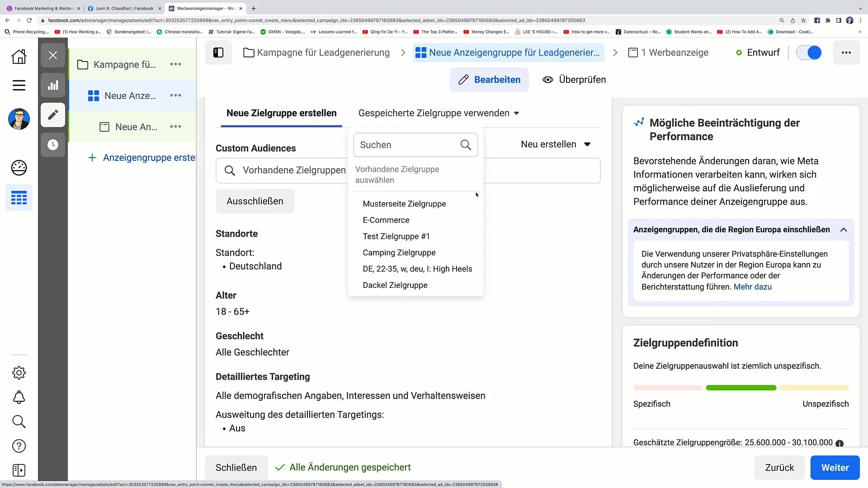The width and height of the screenshot is (868, 488).
Task: Open the bar chart performance icon
Action: pos(53,85)
